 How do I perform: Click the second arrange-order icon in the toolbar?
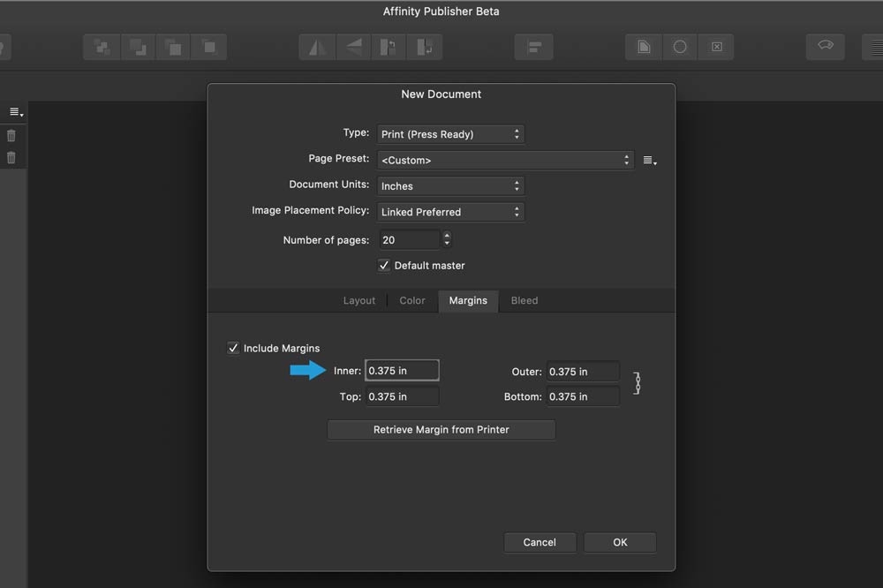click(138, 48)
